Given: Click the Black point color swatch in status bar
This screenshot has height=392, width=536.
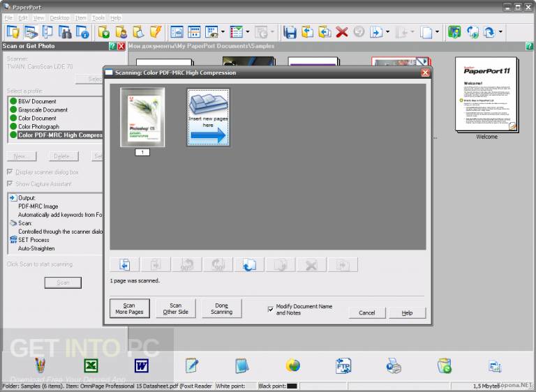Looking at the screenshot, I should 292,386.
